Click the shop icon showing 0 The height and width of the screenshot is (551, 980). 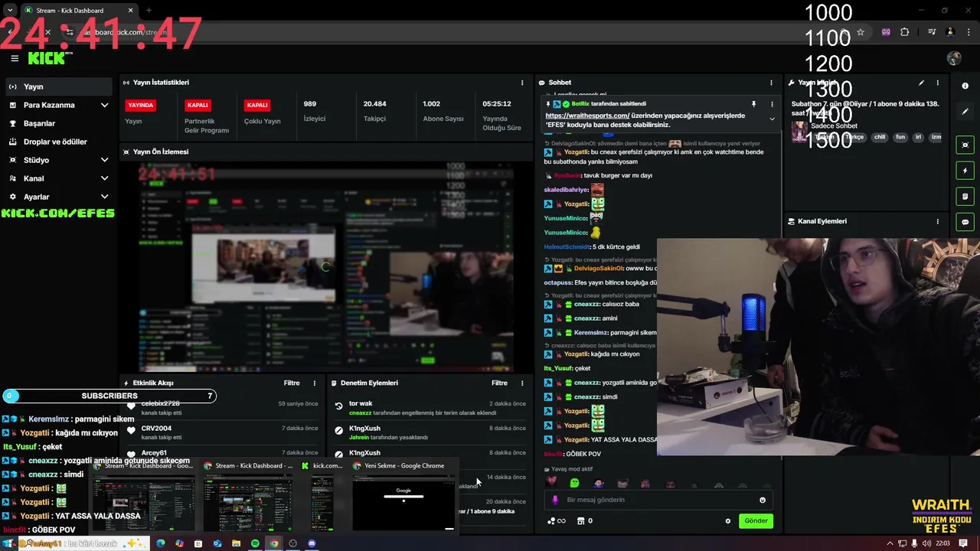[x=585, y=521]
